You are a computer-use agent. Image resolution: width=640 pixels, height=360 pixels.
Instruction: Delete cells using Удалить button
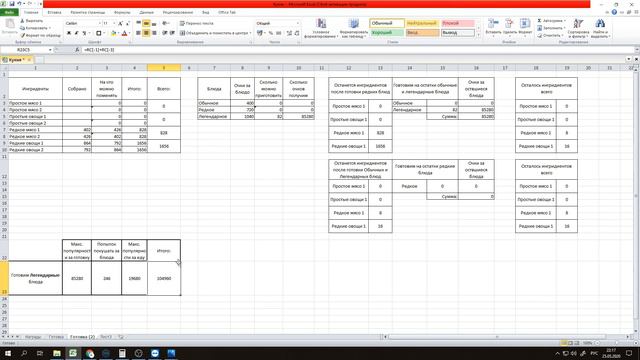tap(509, 27)
